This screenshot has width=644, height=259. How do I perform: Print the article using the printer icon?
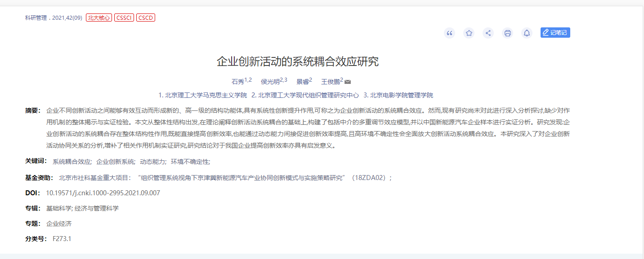click(x=507, y=33)
